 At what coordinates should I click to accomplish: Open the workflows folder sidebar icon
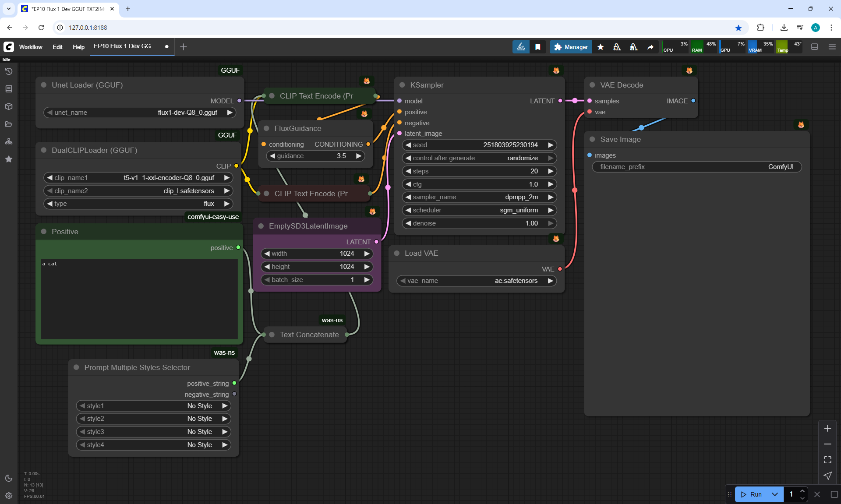[9, 124]
